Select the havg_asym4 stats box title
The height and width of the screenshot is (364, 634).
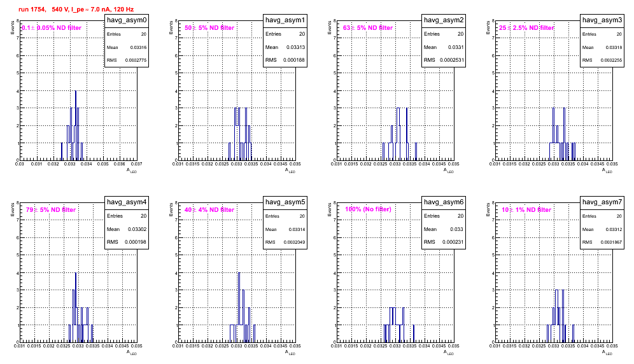pos(127,202)
